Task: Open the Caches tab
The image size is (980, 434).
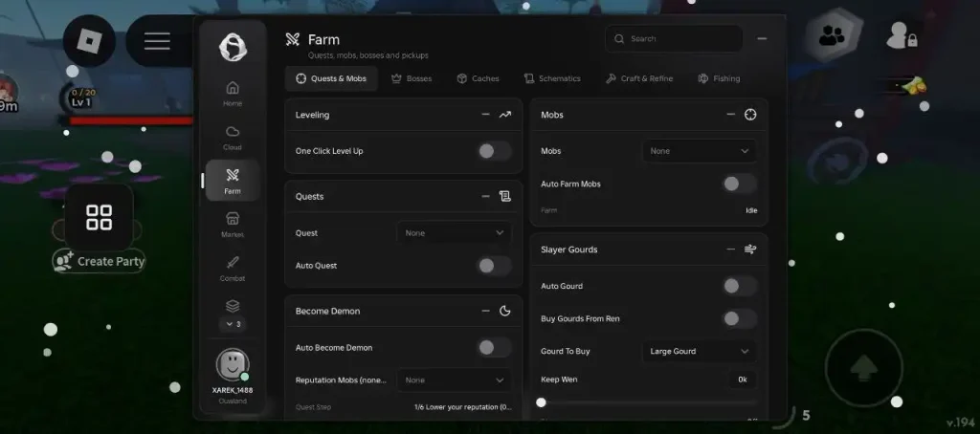Action: (x=479, y=78)
